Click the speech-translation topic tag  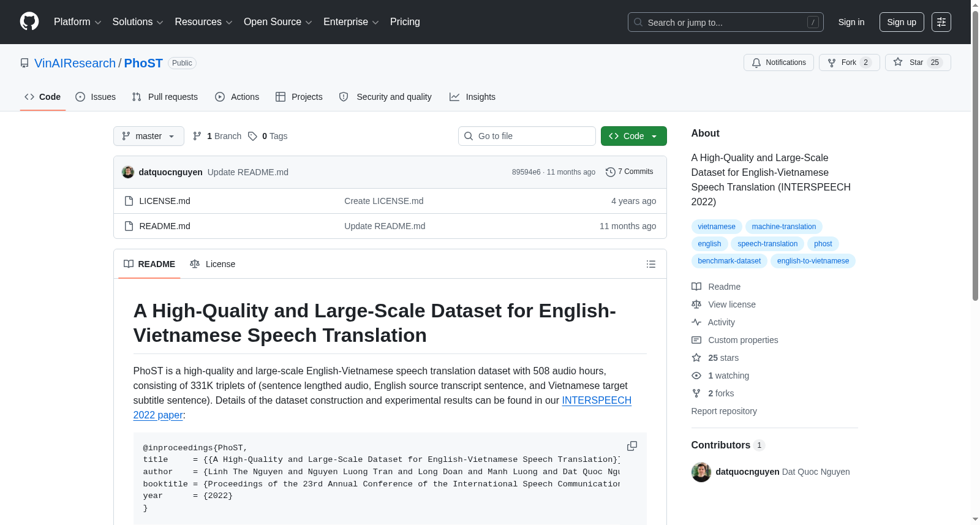click(x=767, y=244)
